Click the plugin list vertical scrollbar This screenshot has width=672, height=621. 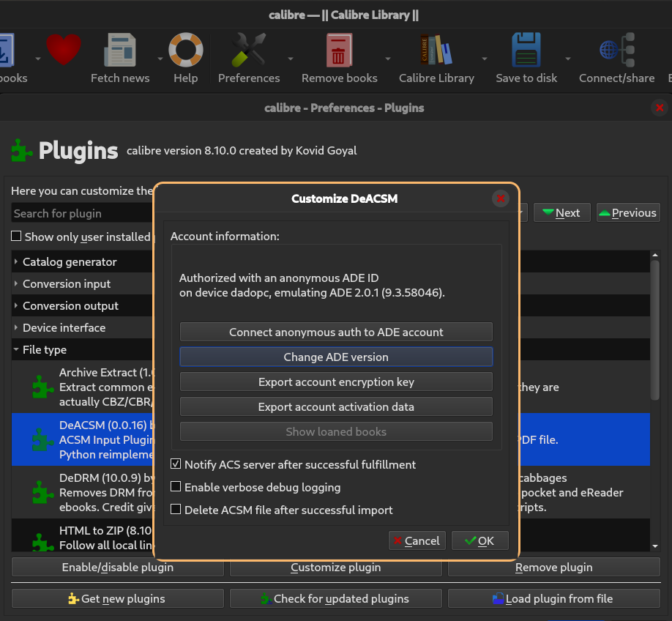pos(655,330)
